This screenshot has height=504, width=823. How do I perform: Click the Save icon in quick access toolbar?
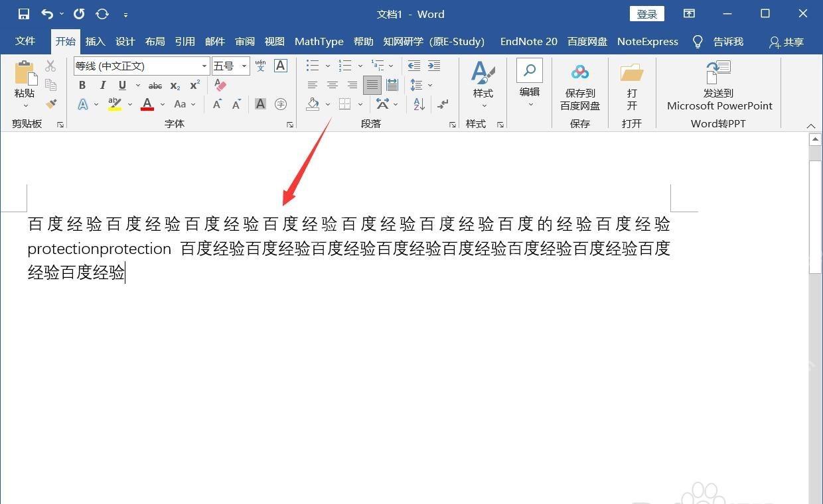click(24, 14)
